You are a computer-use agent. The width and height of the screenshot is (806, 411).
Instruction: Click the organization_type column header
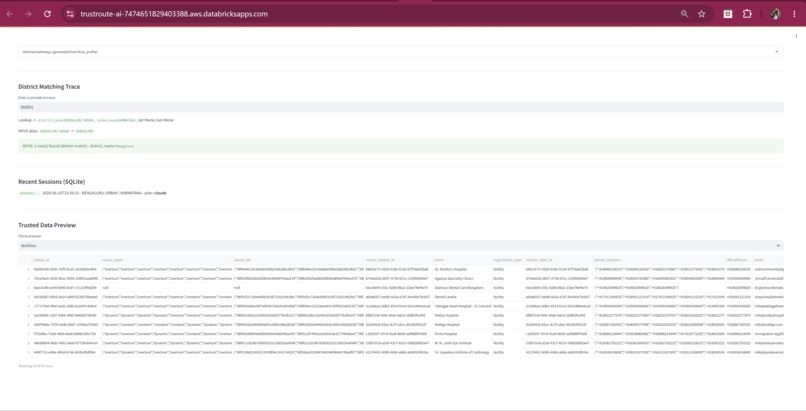(507, 260)
